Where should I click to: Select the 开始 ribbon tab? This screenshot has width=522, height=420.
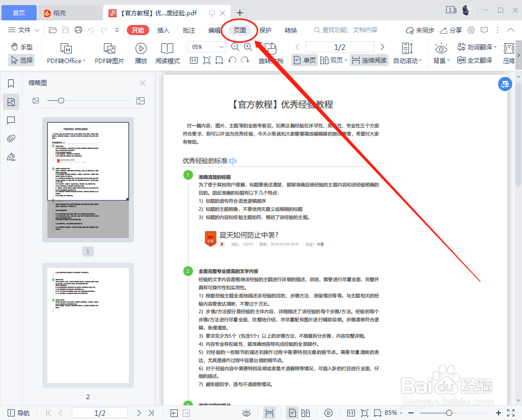pos(138,30)
